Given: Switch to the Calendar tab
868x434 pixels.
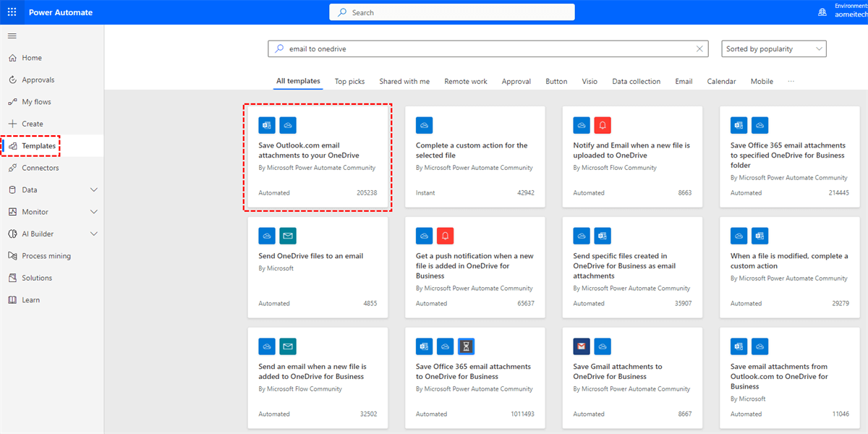Looking at the screenshot, I should coord(721,82).
